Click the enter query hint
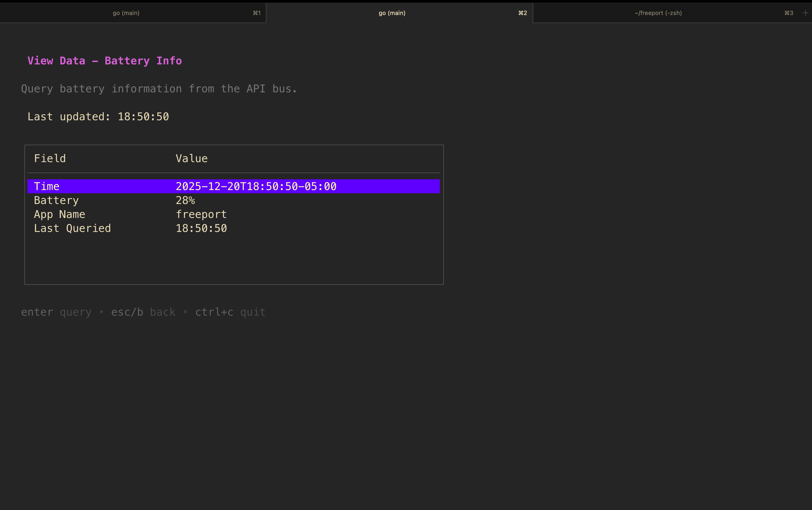The height and width of the screenshot is (510, 812). [x=56, y=312]
